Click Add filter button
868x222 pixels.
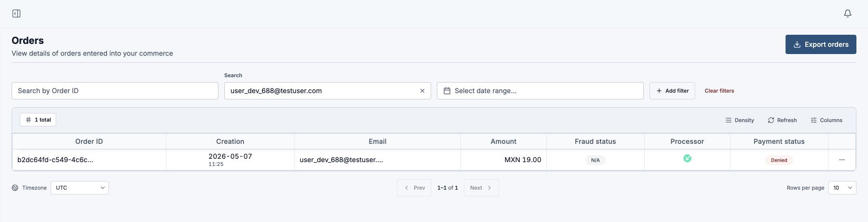point(672,91)
